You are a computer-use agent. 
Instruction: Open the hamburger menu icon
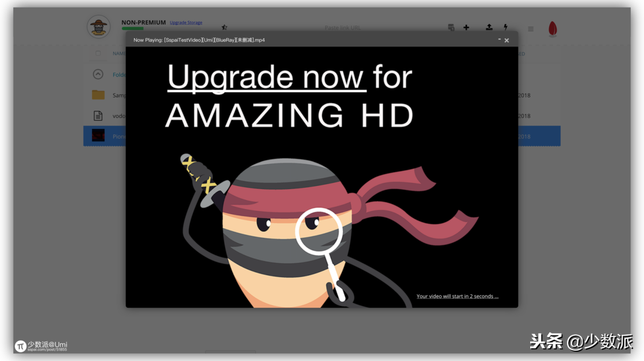(x=531, y=29)
